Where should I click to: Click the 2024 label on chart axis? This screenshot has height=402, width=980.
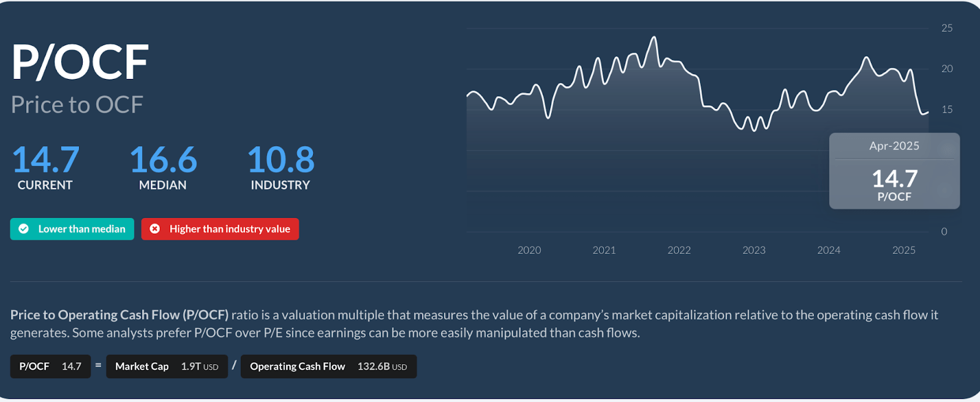tap(829, 250)
